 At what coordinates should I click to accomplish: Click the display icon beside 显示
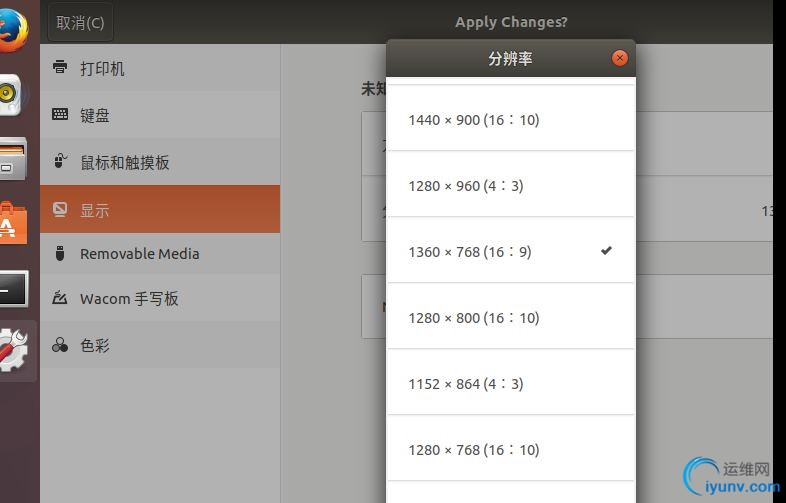(x=60, y=209)
